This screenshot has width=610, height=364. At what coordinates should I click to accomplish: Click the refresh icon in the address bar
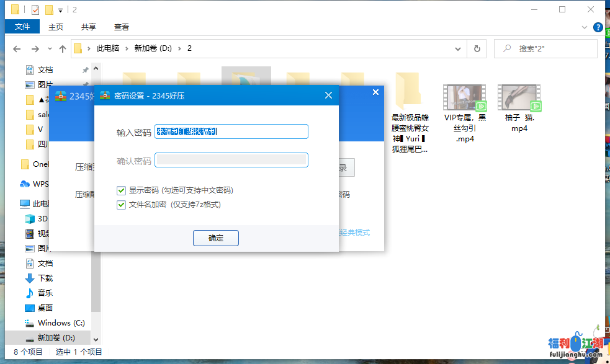[x=477, y=48]
